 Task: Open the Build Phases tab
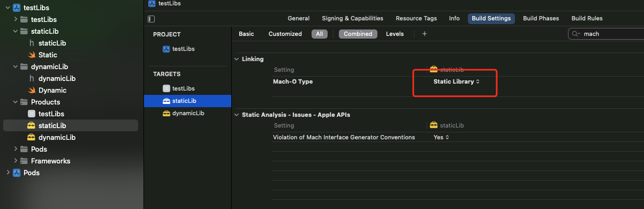tap(541, 18)
